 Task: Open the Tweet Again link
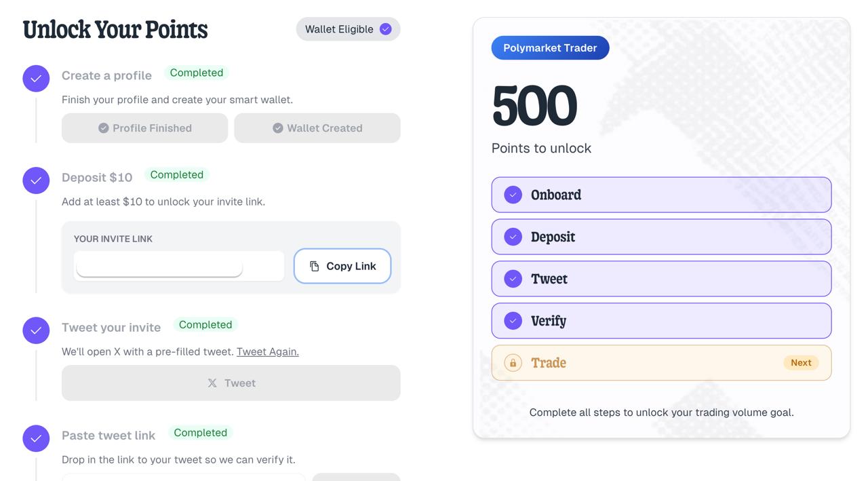pos(267,351)
